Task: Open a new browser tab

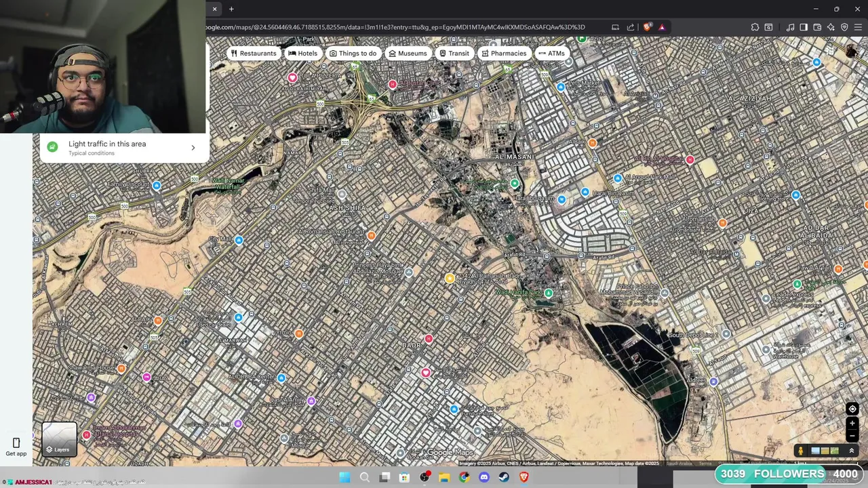Action: click(x=231, y=9)
